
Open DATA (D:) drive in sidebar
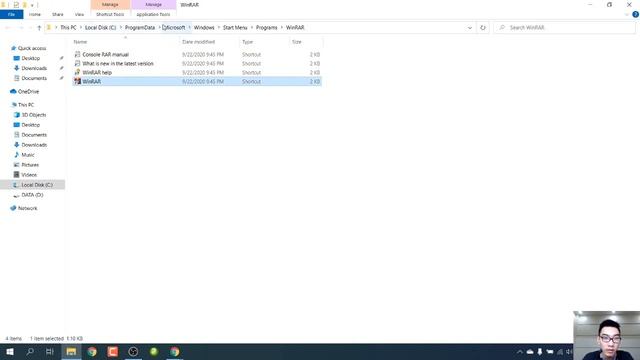pos(32,195)
